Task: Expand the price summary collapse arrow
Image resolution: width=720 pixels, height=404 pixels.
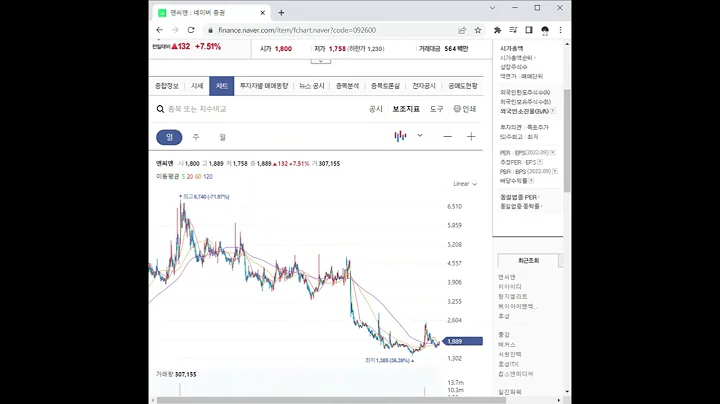Action: pyautogui.click(x=321, y=61)
